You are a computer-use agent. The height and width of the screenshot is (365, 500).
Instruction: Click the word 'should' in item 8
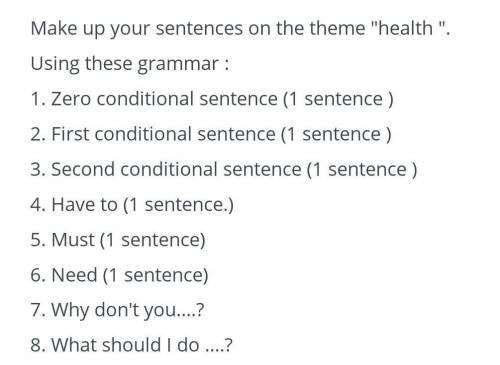click(x=132, y=345)
